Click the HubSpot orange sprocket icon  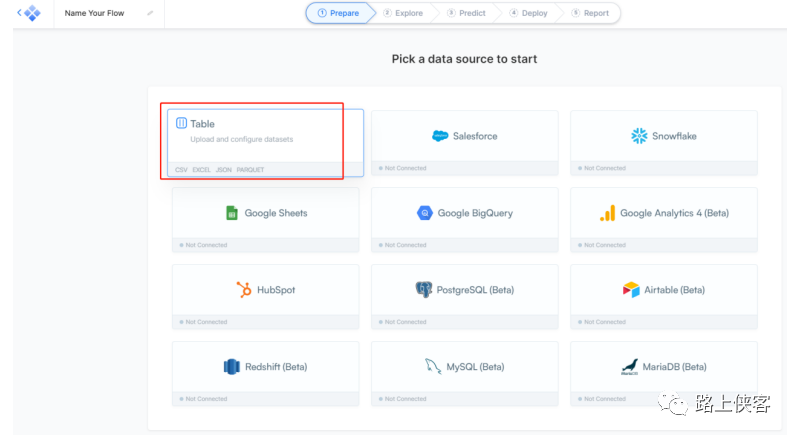click(x=244, y=290)
